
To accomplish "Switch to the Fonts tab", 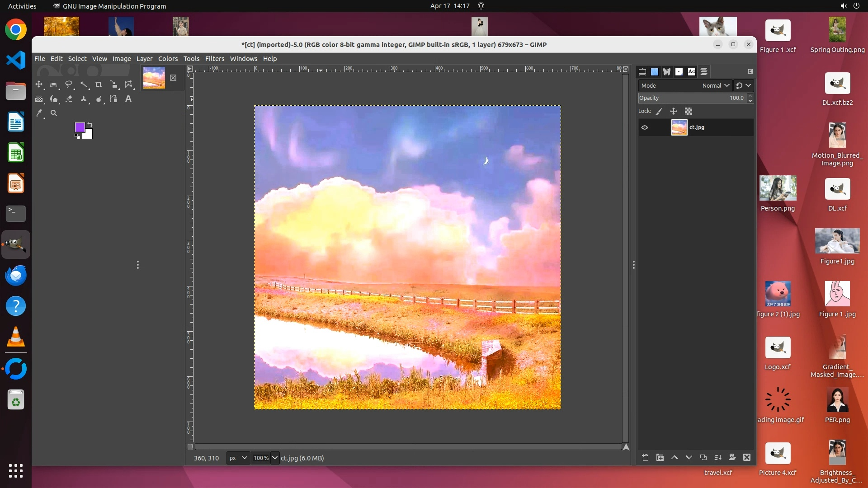I will click(x=691, y=72).
